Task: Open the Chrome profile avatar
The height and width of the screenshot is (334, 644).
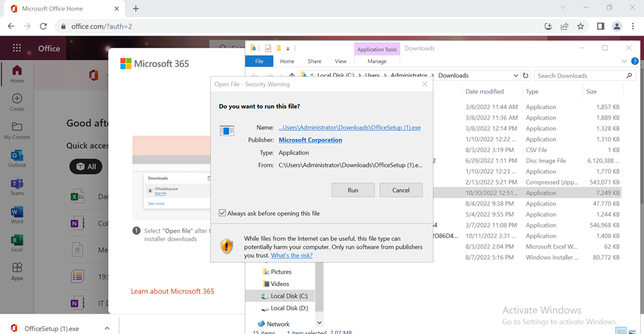Action: point(616,26)
